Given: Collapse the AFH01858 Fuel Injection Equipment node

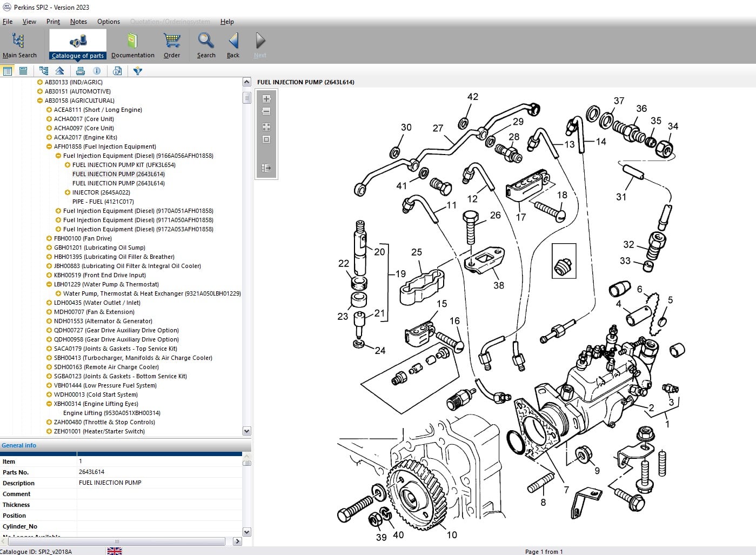Looking at the screenshot, I should (49, 146).
